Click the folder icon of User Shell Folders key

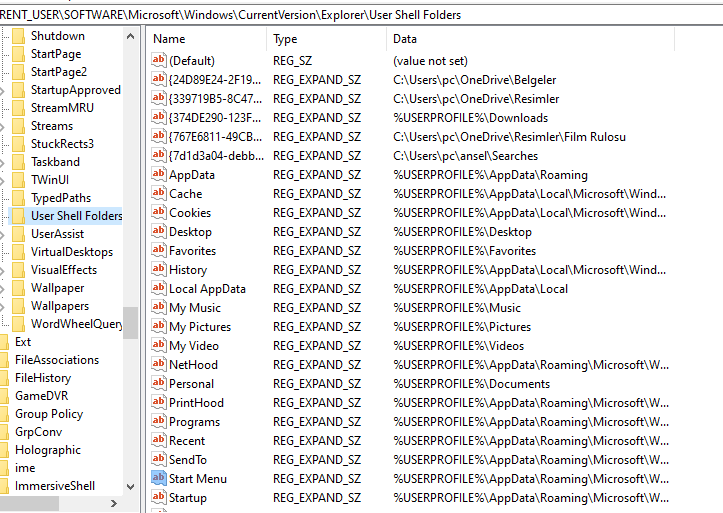click(x=18, y=216)
